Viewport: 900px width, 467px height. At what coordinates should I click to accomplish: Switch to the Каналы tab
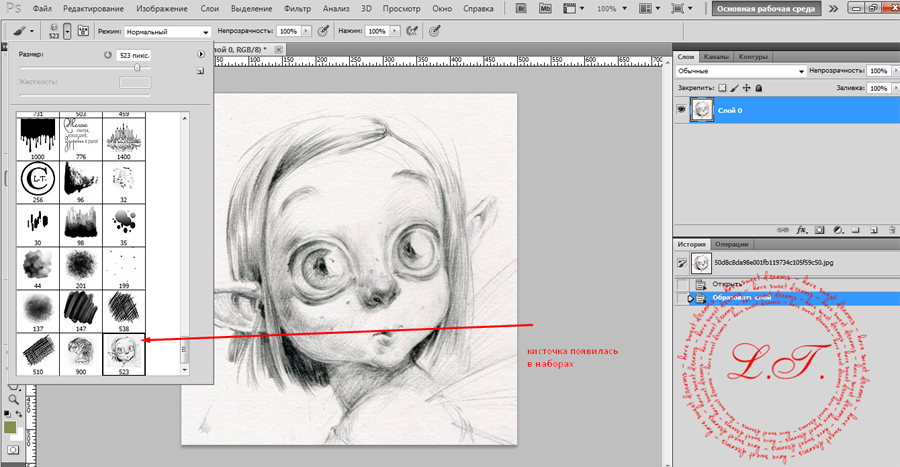[716, 56]
